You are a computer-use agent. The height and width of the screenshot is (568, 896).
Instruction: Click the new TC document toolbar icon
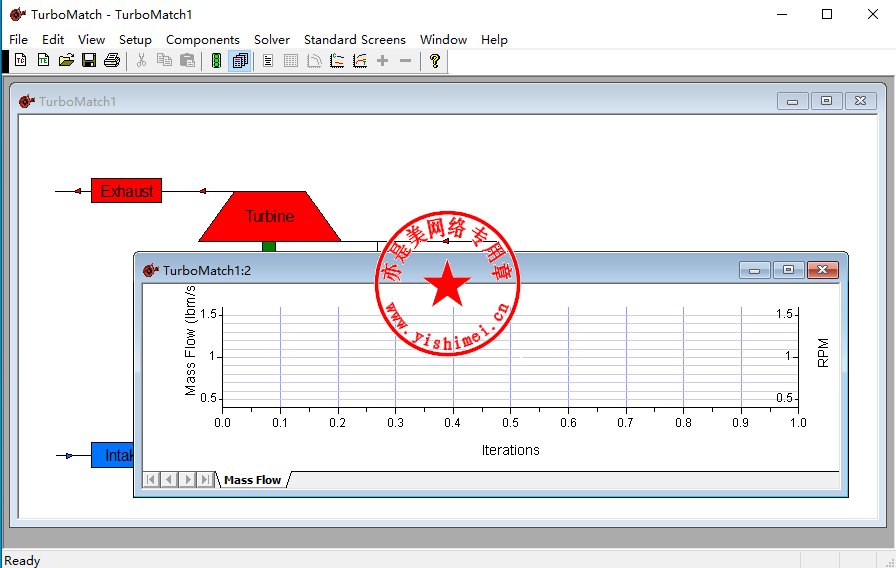click(21, 60)
